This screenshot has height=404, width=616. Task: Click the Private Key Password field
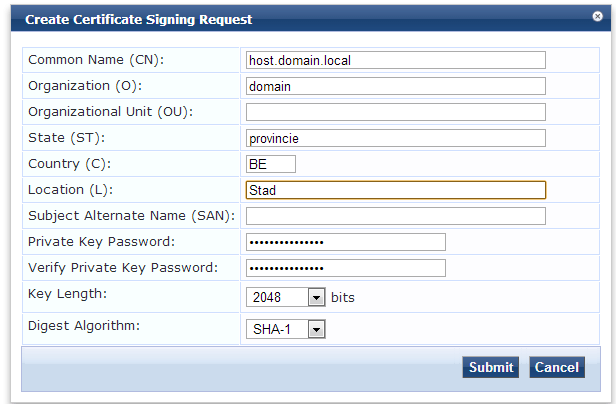(345, 242)
